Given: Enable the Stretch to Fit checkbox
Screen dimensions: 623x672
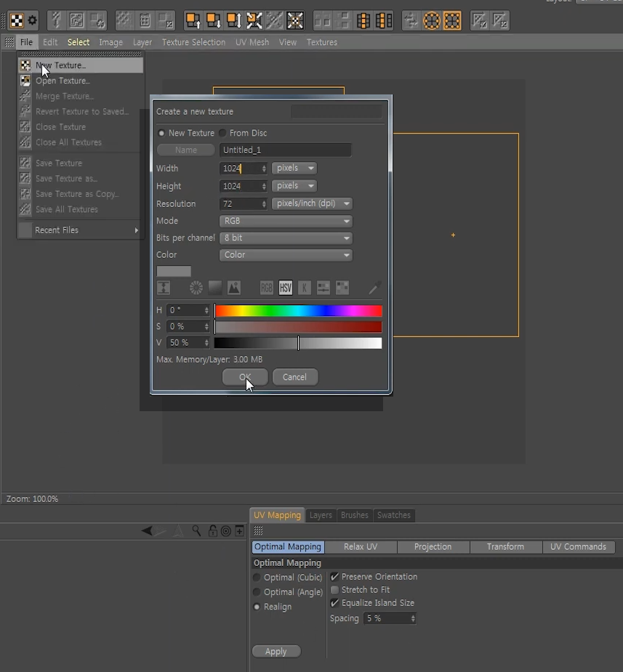Looking at the screenshot, I should coord(334,590).
